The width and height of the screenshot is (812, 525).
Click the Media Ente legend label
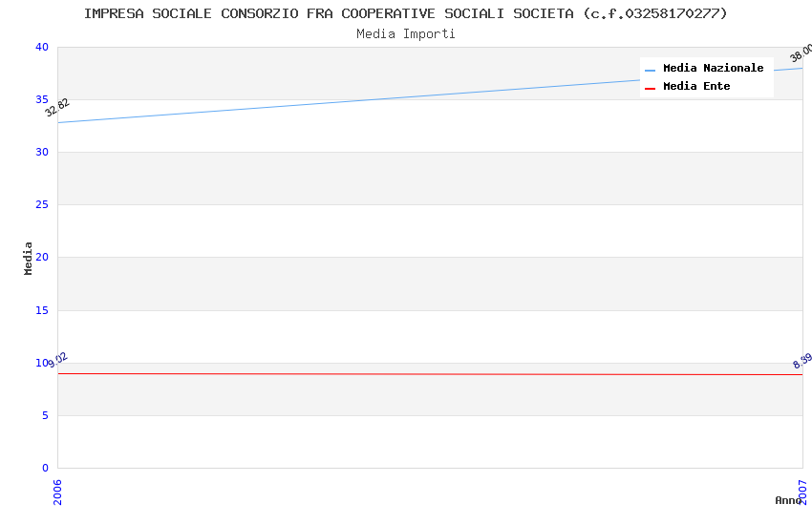(696, 86)
